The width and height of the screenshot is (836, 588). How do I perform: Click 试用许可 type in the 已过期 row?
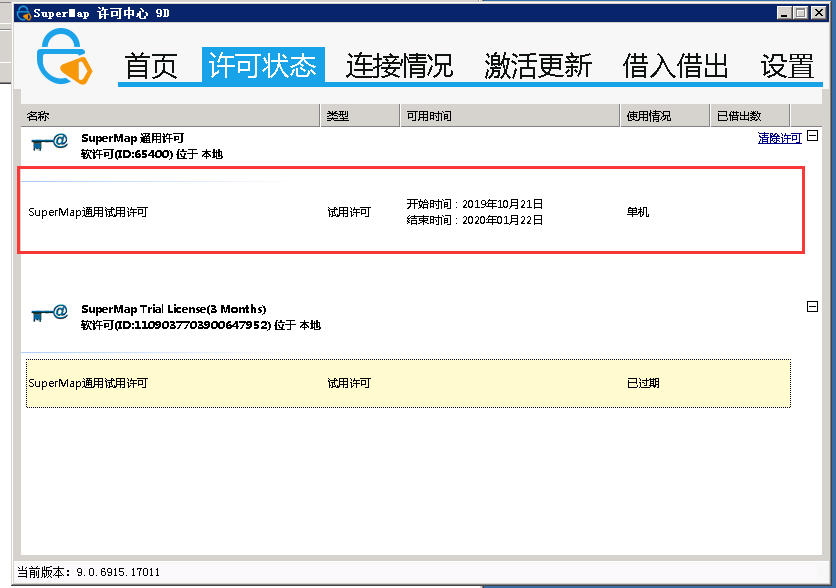pyautogui.click(x=349, y=383)
